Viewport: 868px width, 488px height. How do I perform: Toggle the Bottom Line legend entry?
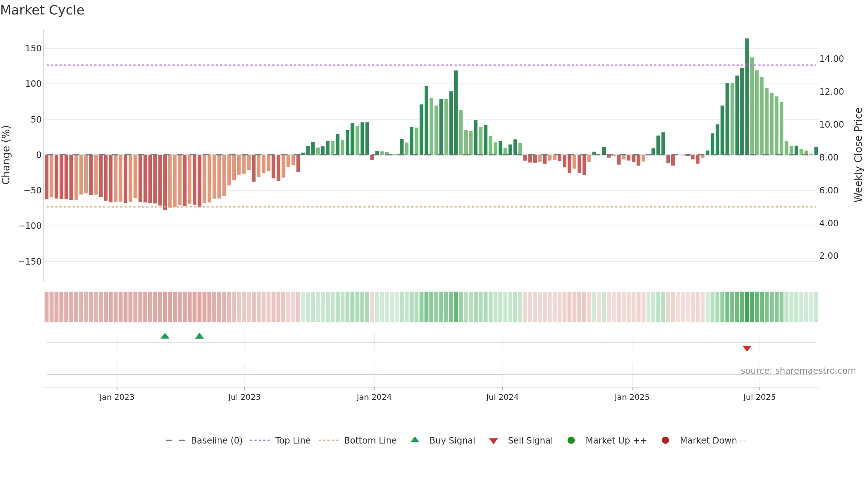coord(358,440)
